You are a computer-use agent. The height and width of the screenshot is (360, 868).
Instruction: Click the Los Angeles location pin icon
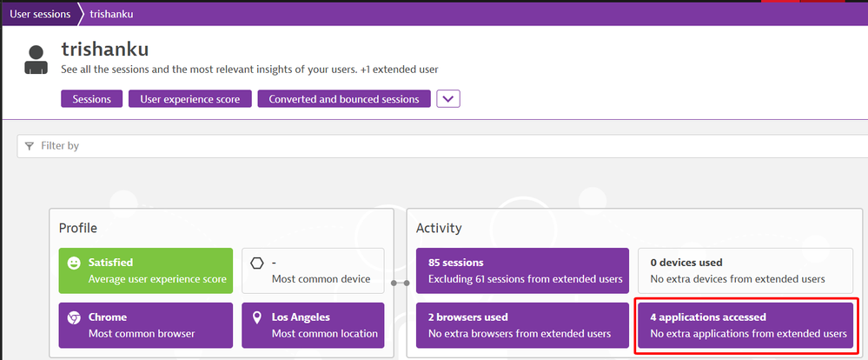[255, 318]
